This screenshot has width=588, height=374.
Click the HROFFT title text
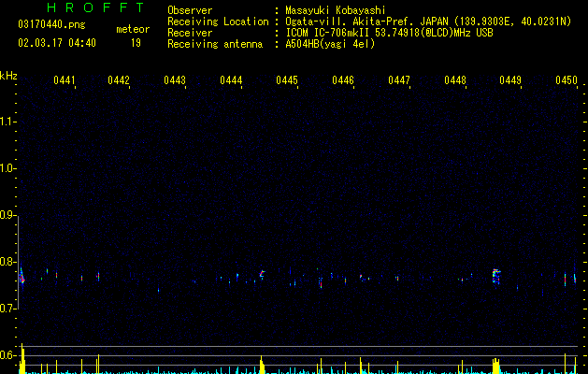coord(95,7)
